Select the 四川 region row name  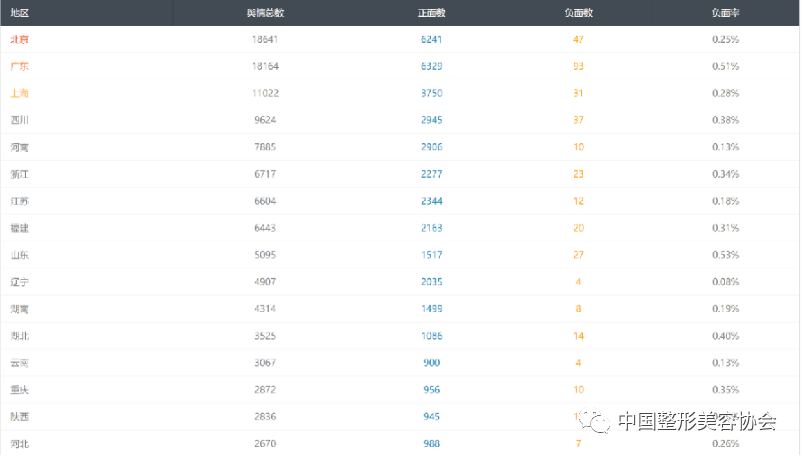tap(19, 120)
